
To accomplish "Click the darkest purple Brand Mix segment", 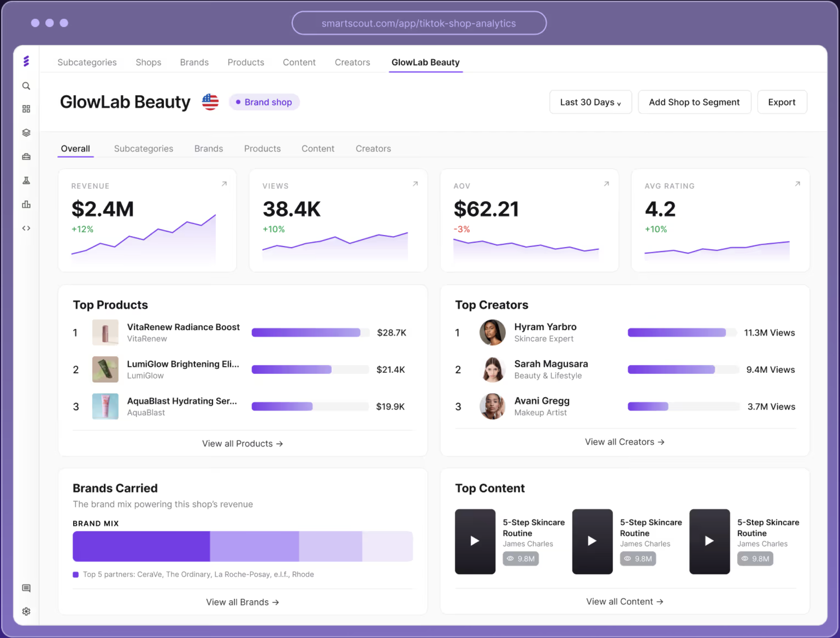I will coord(141,546).
